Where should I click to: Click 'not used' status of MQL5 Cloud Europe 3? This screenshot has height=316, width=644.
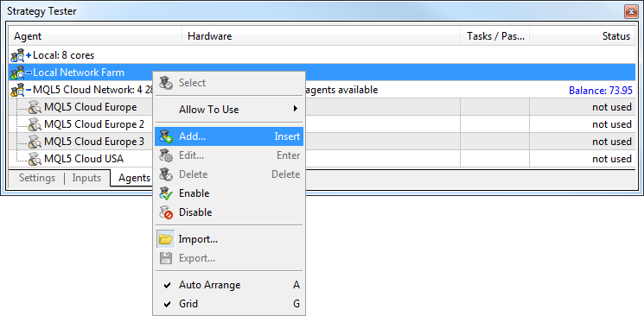coord(611,142)
